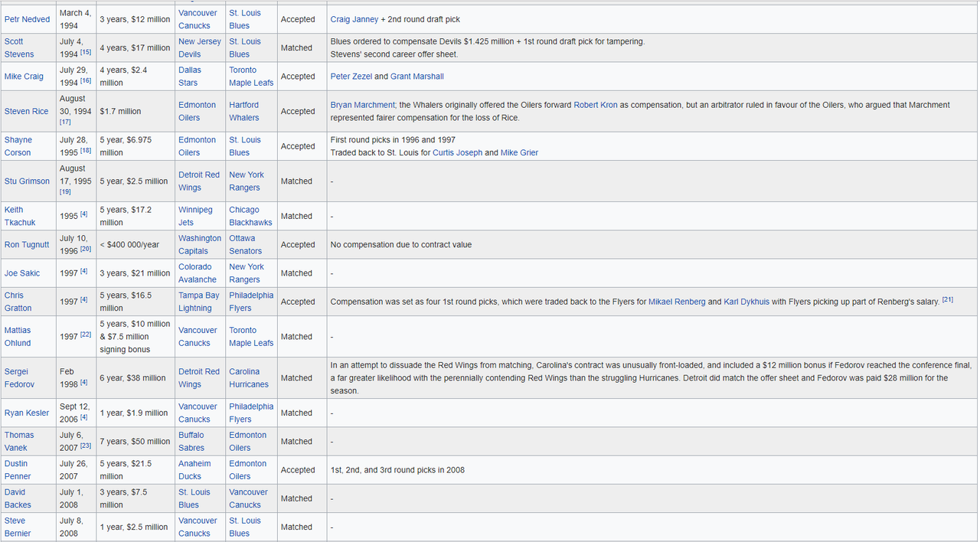Open Vancouver Canucks in David Backes row
Screen dimensions: 980x542
(x=249, y=498)
